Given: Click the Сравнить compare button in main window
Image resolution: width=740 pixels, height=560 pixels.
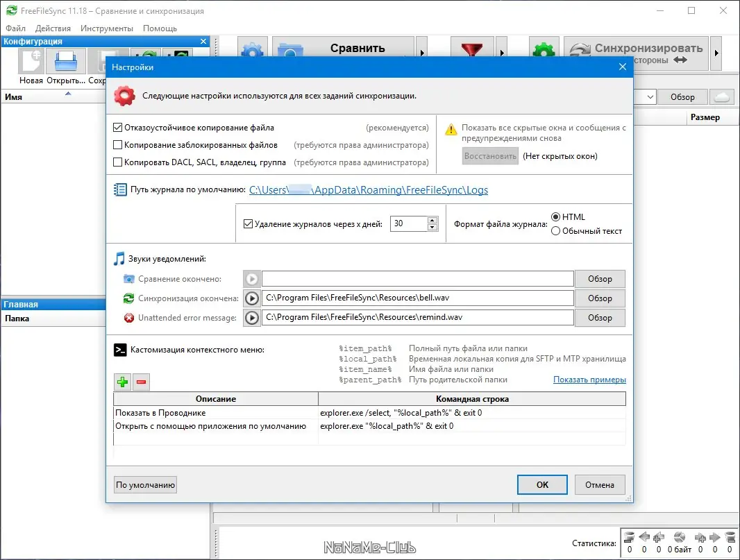Looking at the screenshot, I should click(x=344, y=47).
